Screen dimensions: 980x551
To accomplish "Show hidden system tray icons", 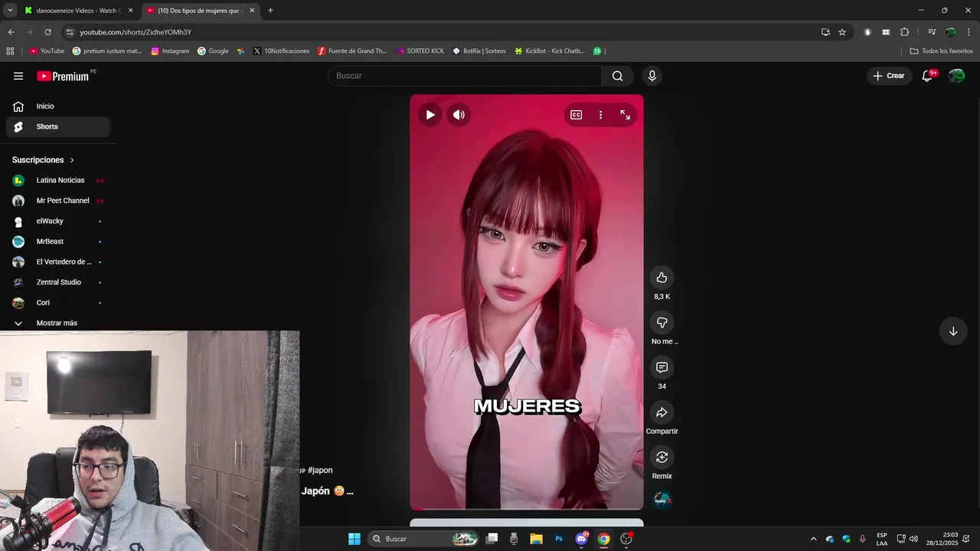I will (x=813, y=539).
